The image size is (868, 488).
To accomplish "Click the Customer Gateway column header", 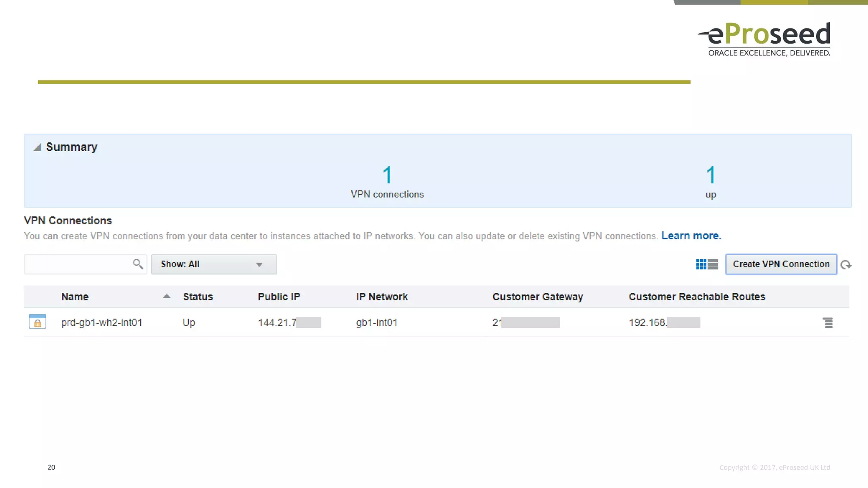I will (x=537, y=297).
